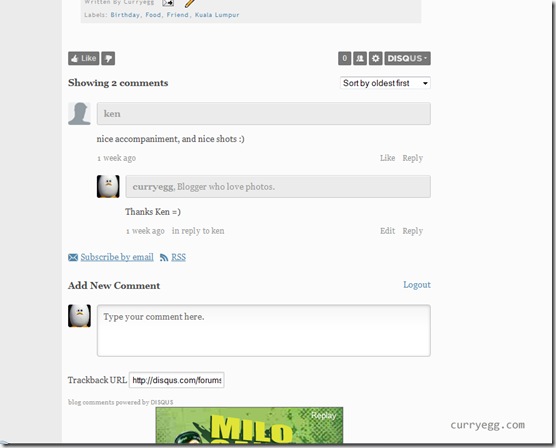Viewport: 556px width, 448px height.
Task: Click the thumbs-up Like button
Action: pos(84,59)
